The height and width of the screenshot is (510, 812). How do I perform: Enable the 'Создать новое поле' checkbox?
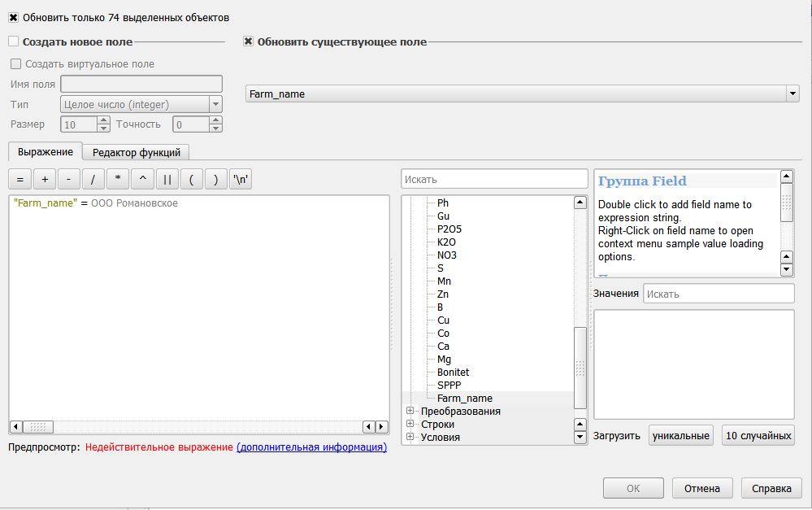click(14, 41)
